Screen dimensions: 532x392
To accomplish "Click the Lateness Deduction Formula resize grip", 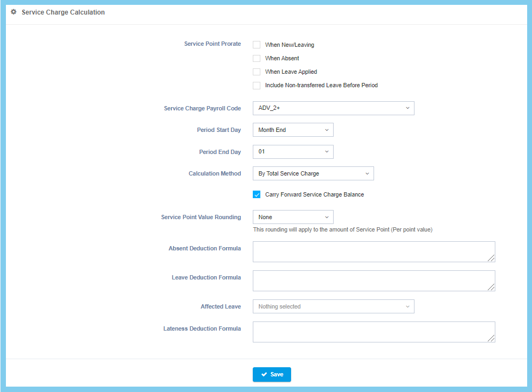I will (x=491, y=339).
